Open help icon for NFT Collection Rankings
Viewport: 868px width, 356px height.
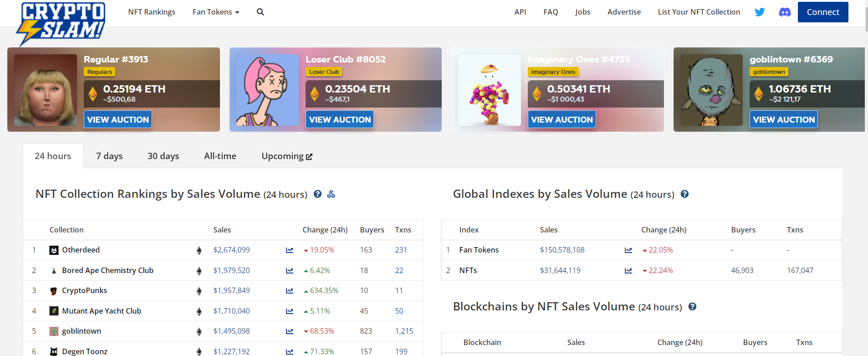tap(318, 194)
